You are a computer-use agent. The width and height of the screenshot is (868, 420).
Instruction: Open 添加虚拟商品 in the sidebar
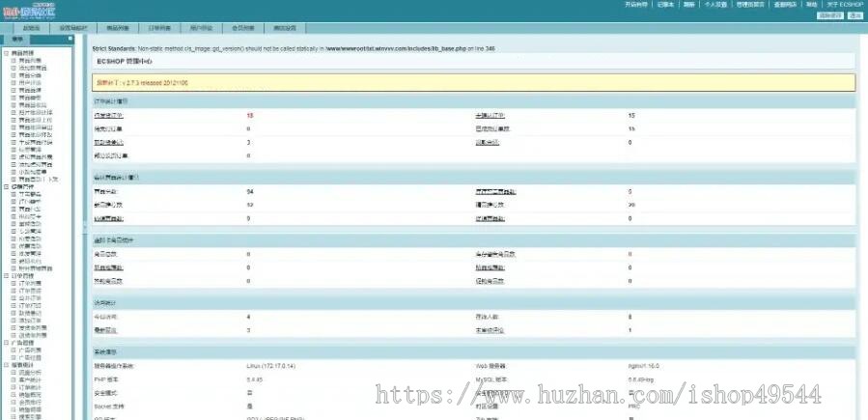[x=36, y=165]
